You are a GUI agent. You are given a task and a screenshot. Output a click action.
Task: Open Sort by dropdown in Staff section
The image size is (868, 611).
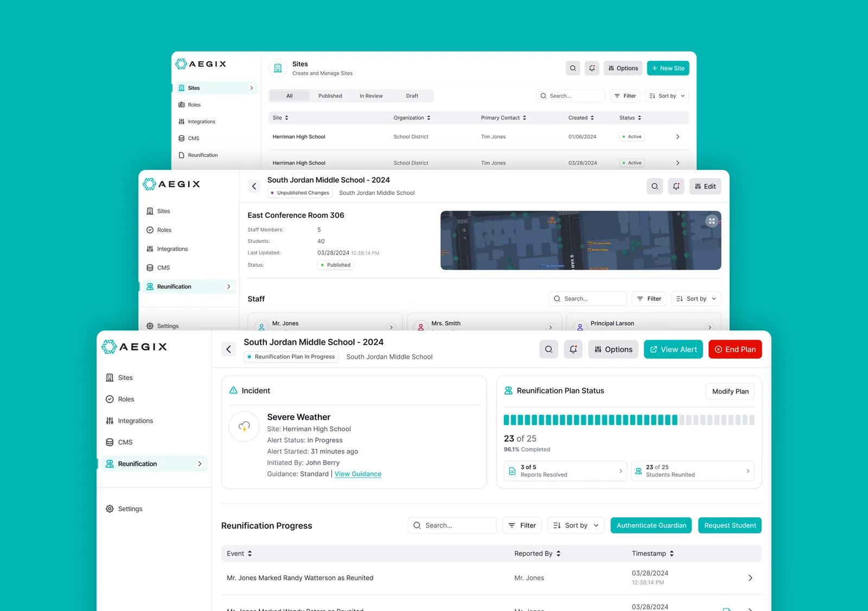point(696,299)
